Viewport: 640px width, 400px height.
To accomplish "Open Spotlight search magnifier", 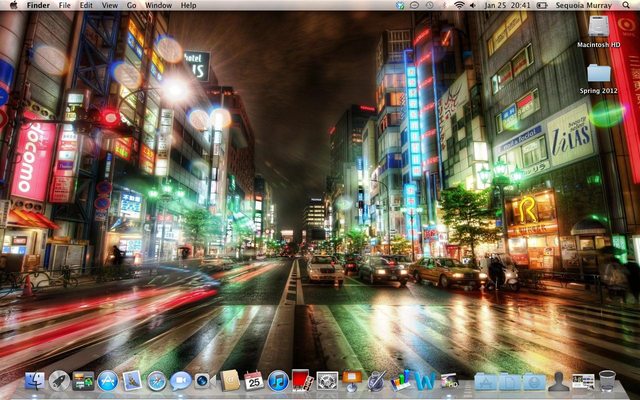I will [x=628, y=5].
